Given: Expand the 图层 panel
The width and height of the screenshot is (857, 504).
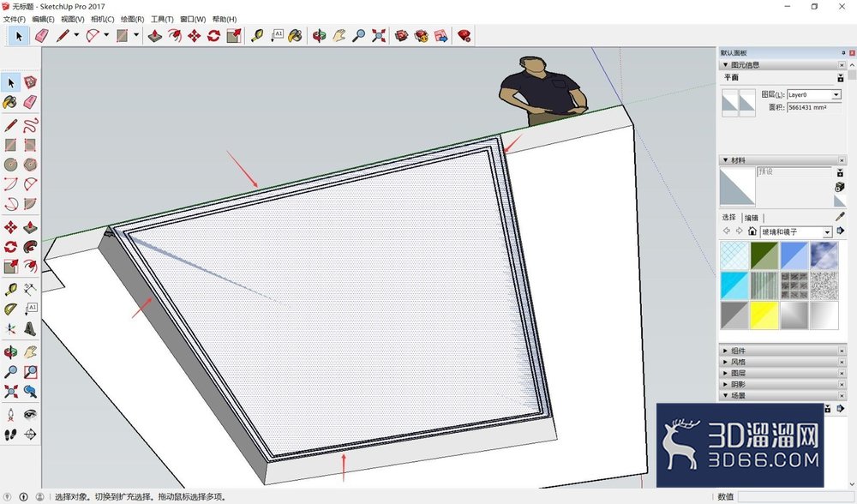Looking at the screenshot, I should pos(725,374).
